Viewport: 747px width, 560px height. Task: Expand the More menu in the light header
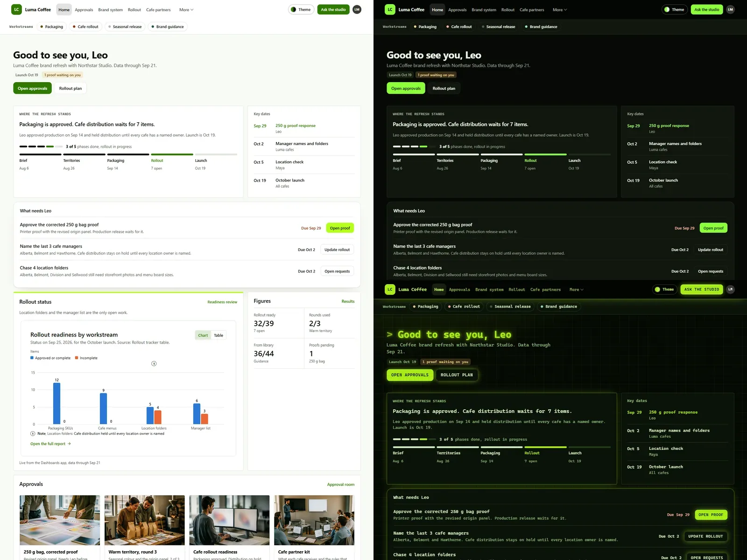[186, 10]
